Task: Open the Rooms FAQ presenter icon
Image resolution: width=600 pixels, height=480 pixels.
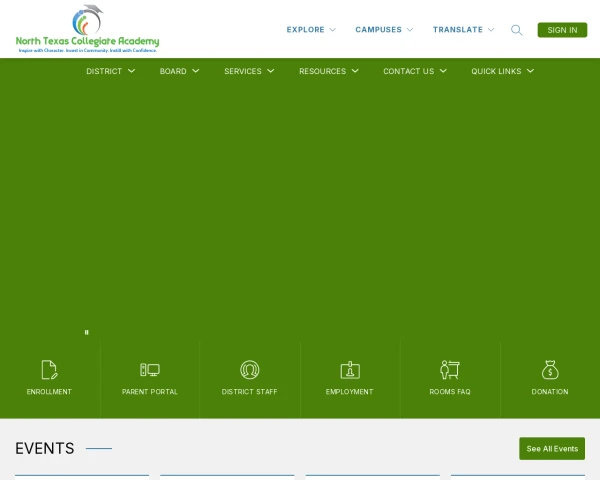Action: coord(450,369)
